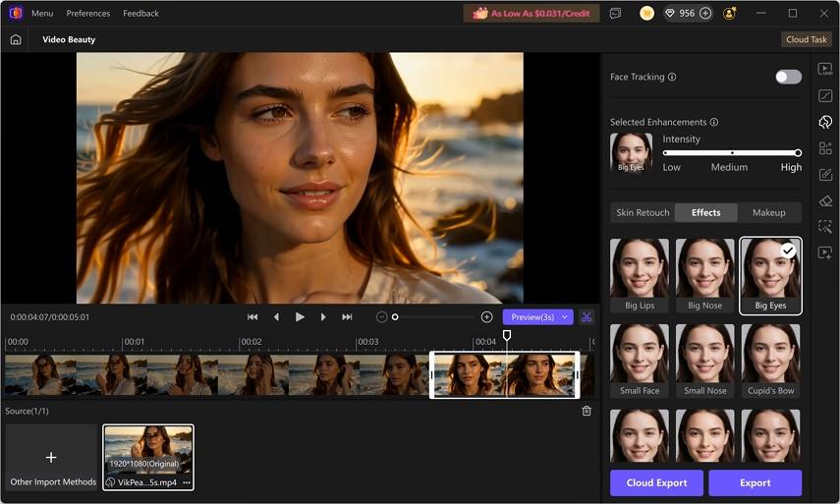Switch to the Skin Retouch tab
Viewport: 840px width, 504px height.
point(643,212)
